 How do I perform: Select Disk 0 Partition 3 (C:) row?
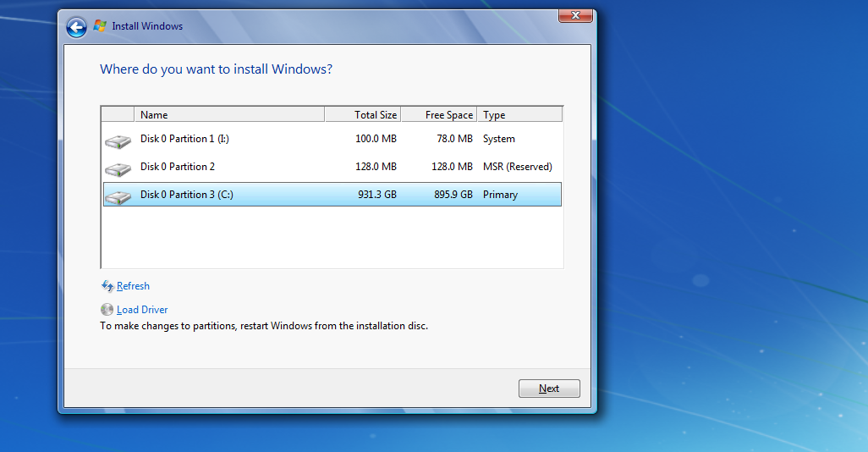pos(332,195)
